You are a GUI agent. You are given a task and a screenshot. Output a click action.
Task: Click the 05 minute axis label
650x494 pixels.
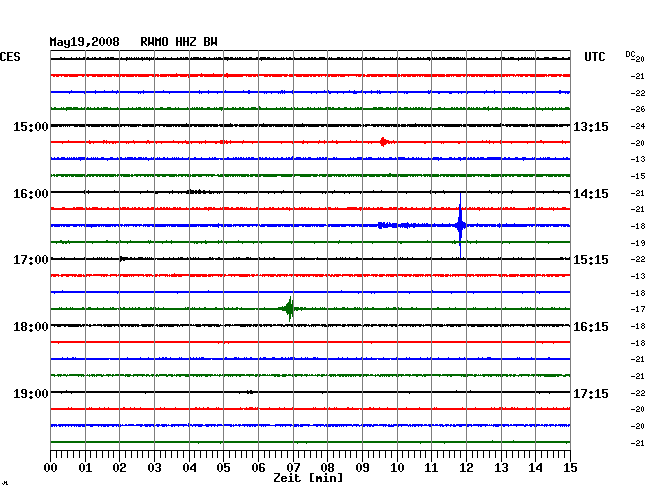click(x=223, y=468)
